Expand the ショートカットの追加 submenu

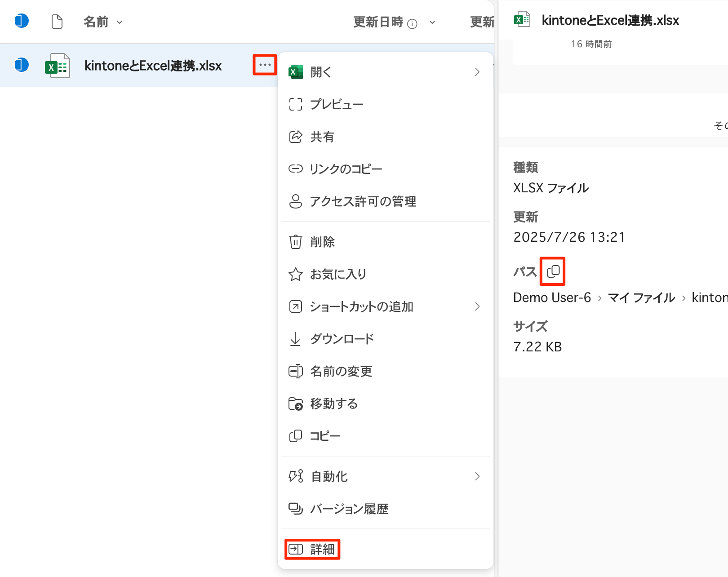(x=477, y=306)
